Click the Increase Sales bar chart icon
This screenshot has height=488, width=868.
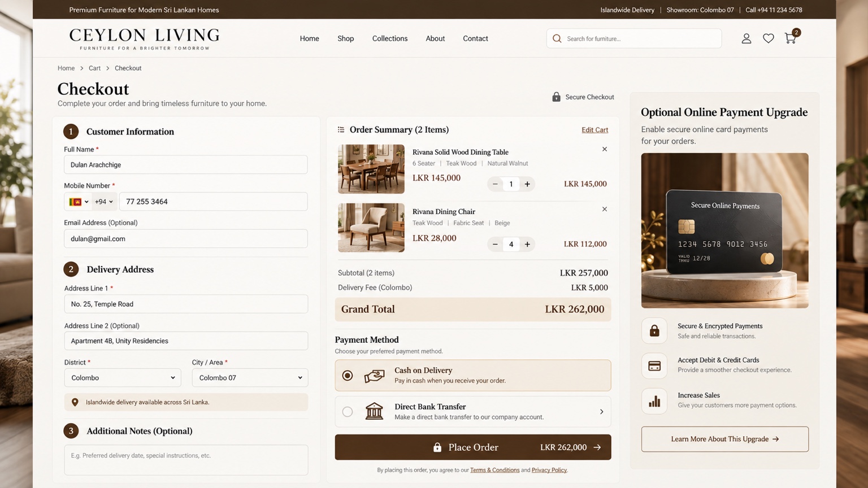click(654, 401)
